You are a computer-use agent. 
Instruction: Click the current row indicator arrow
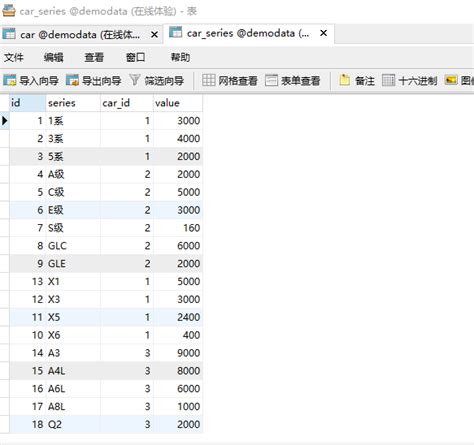(x=4, y=121)
